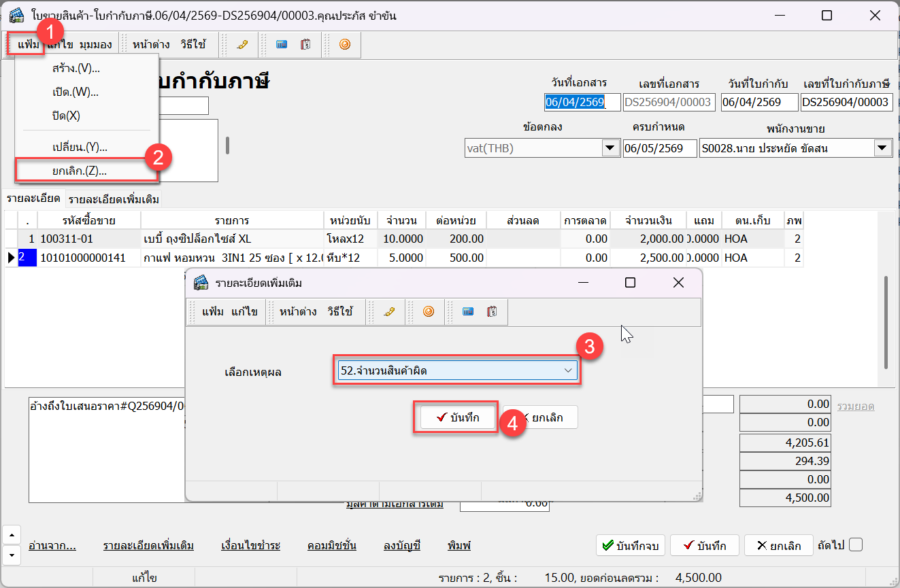Toggle the ถัดไป checkbox
This screenshot has width=900, height=588.
(x=856, y=545)
